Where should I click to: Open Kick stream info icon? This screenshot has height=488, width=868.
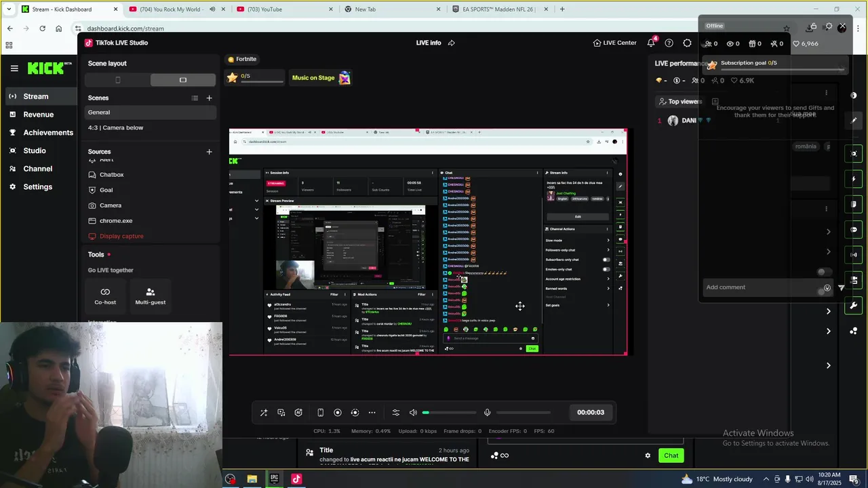click(x=854, y=96)
